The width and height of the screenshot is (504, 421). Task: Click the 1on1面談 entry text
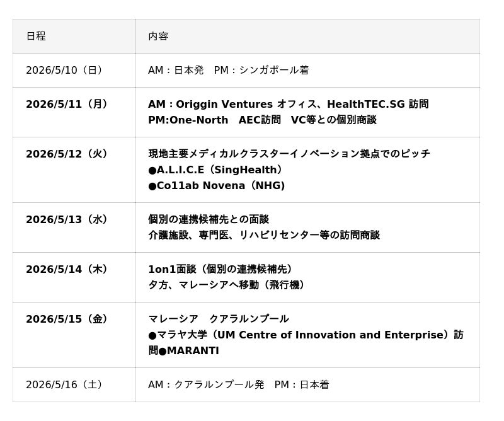[220, 270]
